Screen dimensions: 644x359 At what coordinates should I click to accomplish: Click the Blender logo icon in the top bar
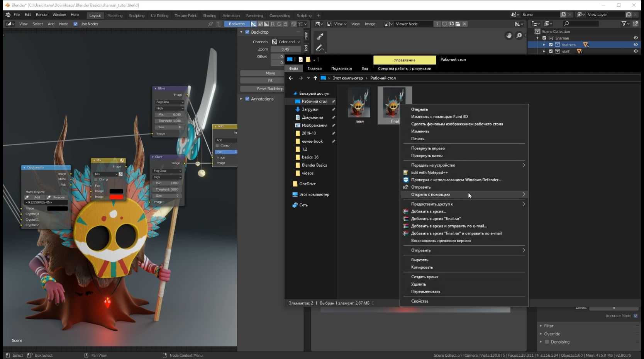click(x=8, y=15)
